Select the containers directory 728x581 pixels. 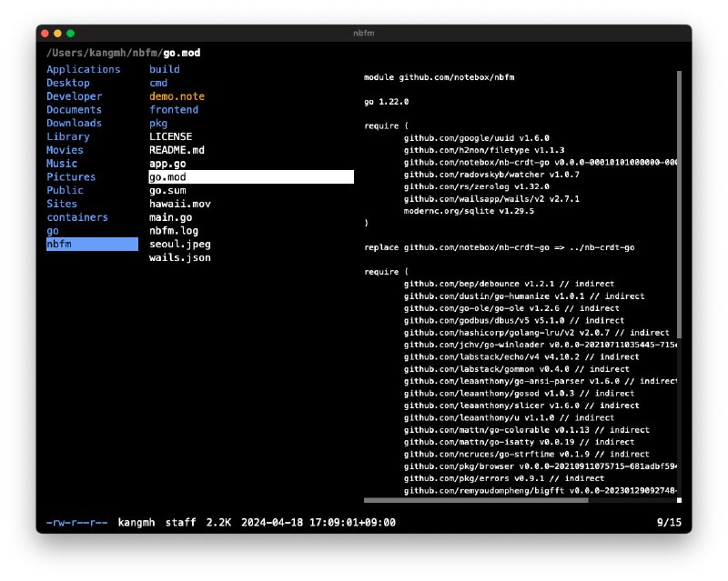pyautogui.click(x=76, y=217)
